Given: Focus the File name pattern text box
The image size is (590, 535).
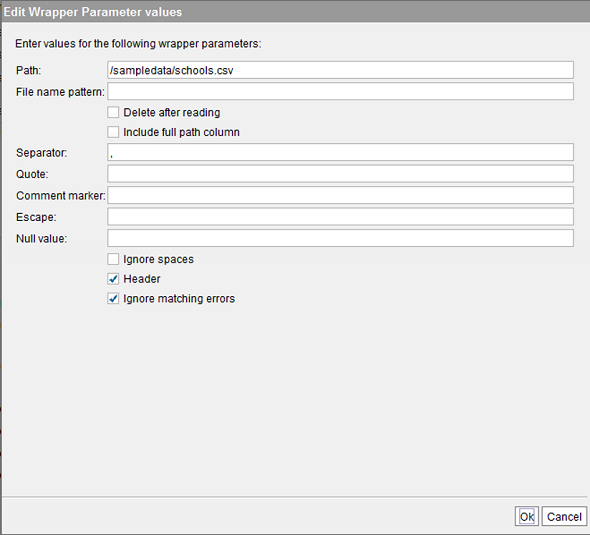Looking at the screenshot, I should 340,91.
